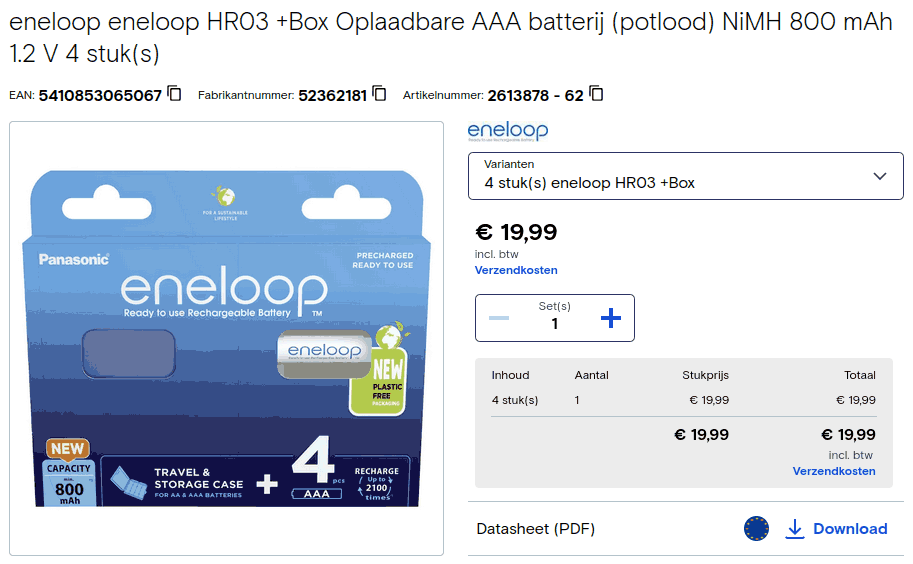
Task: Click the chevron arrow on Varianten selector
Action: [x=880, y=176]
